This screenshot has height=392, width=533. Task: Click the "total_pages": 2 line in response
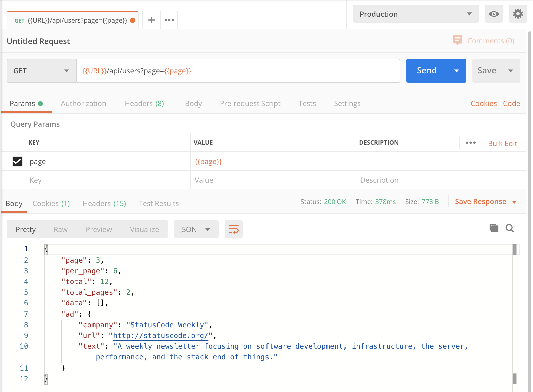click(97, 292)
